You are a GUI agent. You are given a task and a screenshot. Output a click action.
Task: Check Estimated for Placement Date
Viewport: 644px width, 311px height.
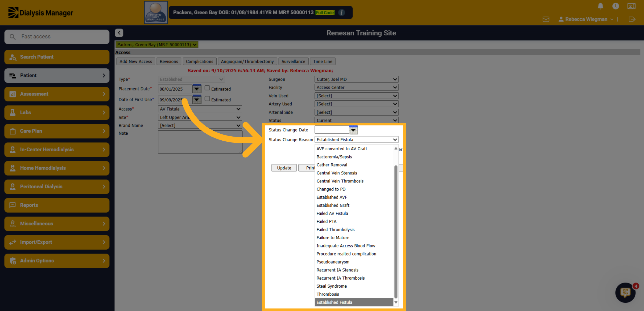click(207, 88)
